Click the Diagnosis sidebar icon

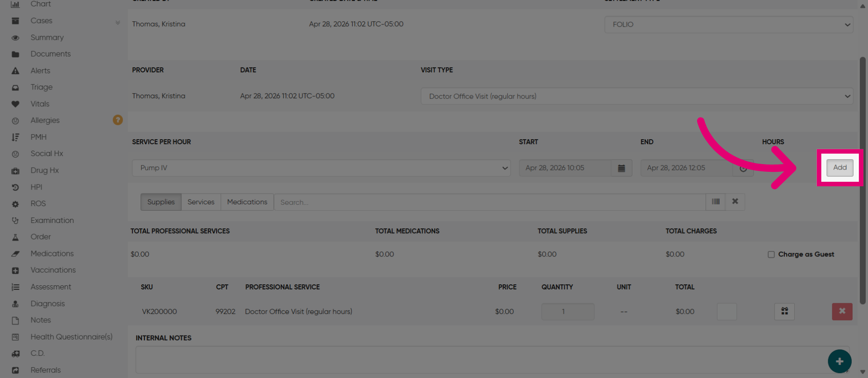(15, 304)
